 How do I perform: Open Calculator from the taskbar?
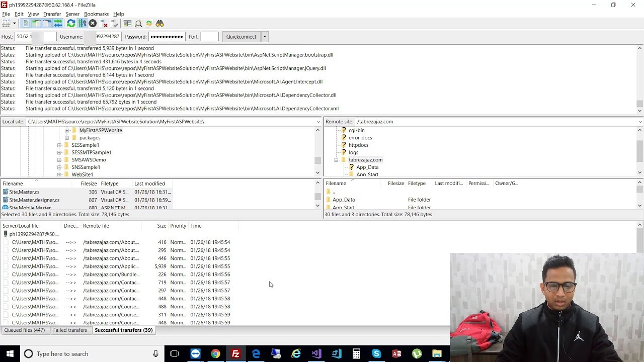click(x=356, y=354)
